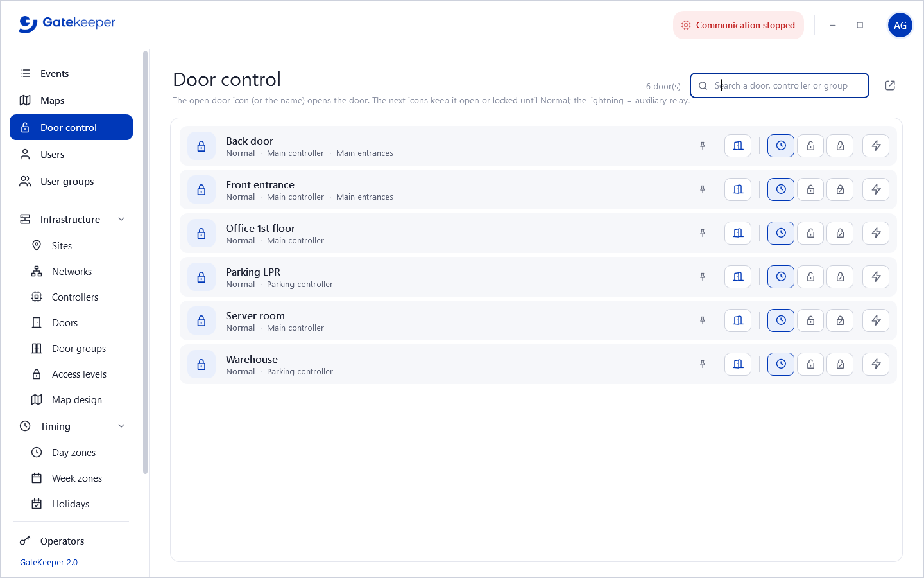The image size is (924, 578).
Task: Collapse the Timing section chevron
Action: click(121, 426)
